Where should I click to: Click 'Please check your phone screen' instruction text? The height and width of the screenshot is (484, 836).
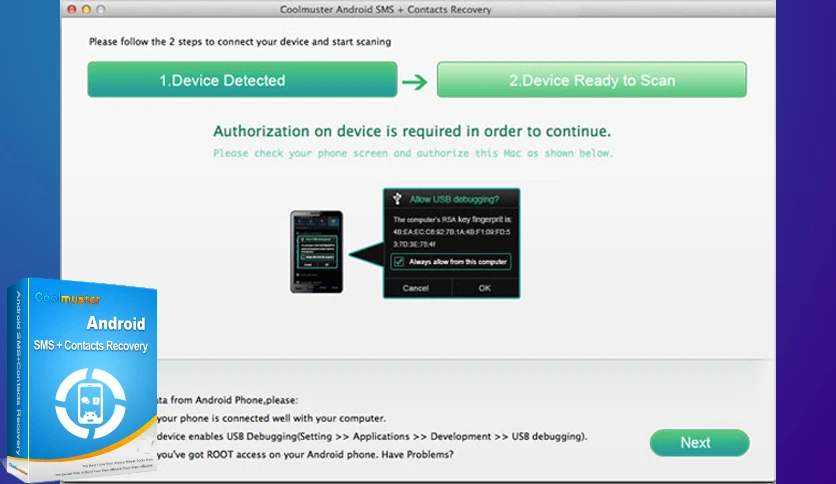point(413,154)
